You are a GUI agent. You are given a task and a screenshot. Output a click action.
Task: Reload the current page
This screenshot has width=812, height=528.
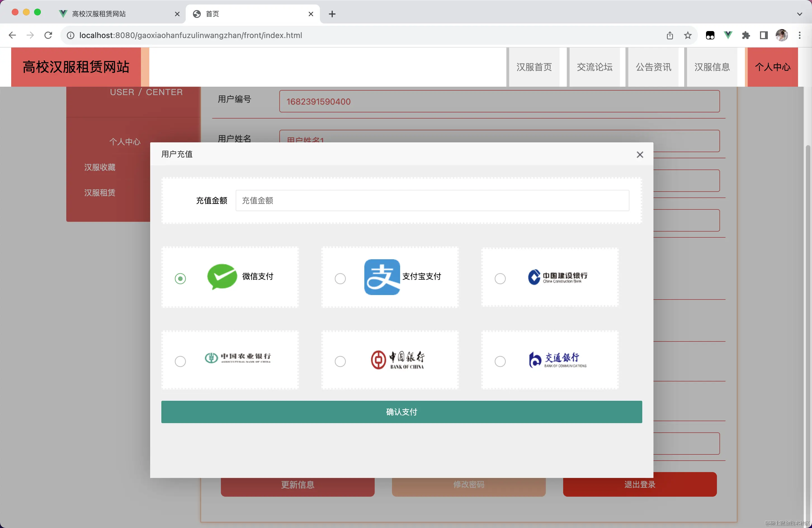click(48, 35)
